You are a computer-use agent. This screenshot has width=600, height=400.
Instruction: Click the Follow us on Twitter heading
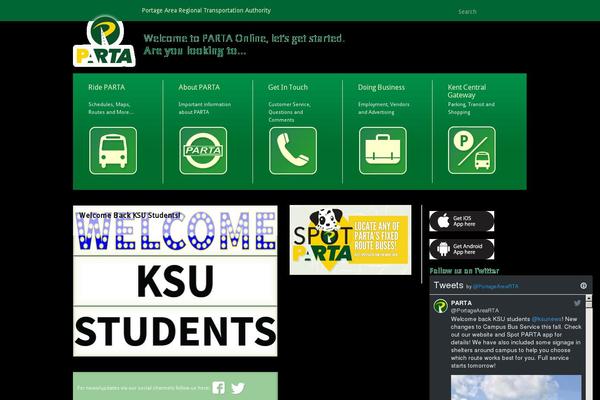point(464,271)
